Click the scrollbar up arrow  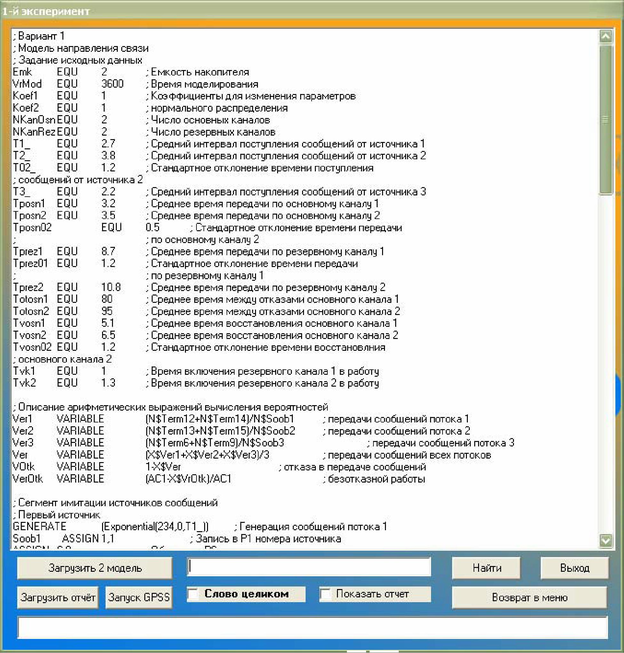click(606, 36)
